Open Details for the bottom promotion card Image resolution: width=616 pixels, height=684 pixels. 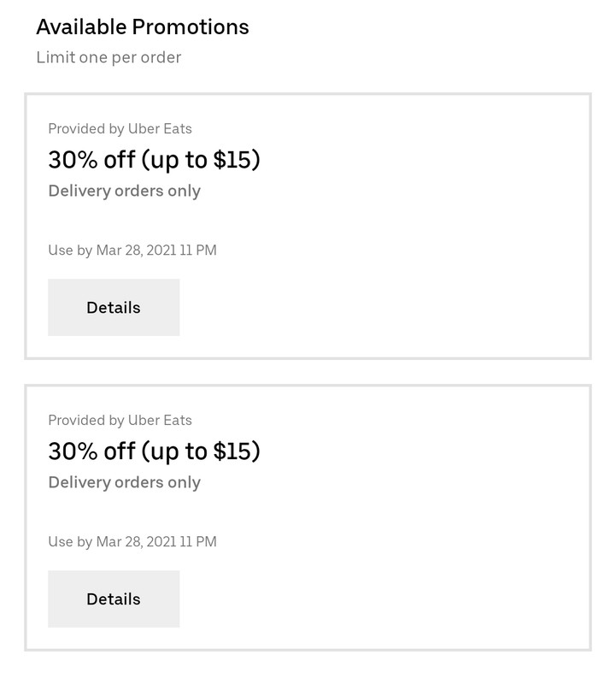point(114,599)
